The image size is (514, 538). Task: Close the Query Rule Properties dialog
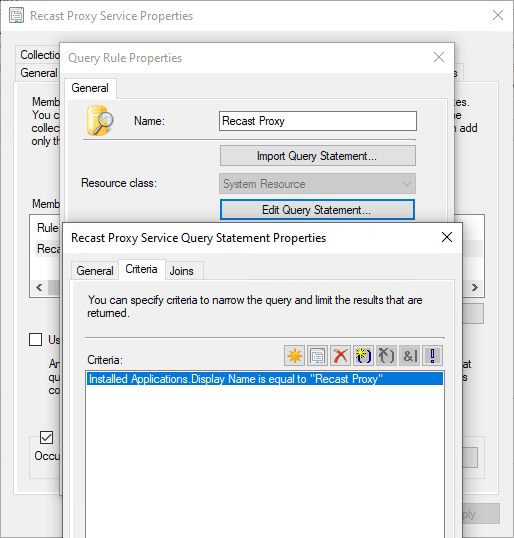tap(439, 57)
